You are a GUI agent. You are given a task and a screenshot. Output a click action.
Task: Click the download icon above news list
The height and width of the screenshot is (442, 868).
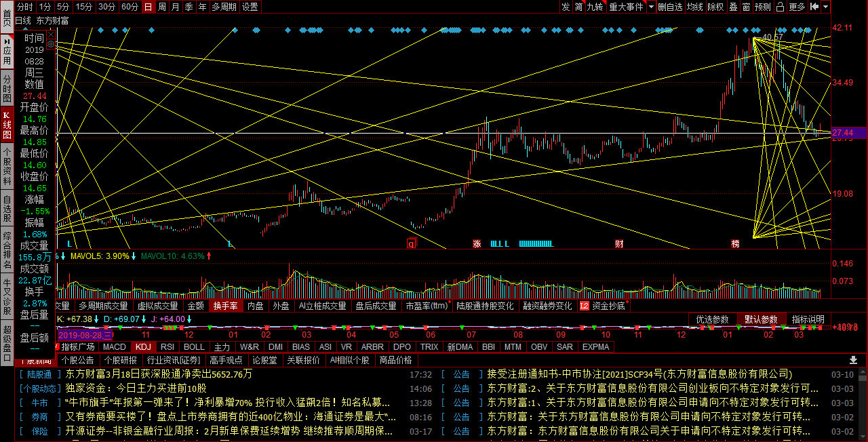click(854, 360)
